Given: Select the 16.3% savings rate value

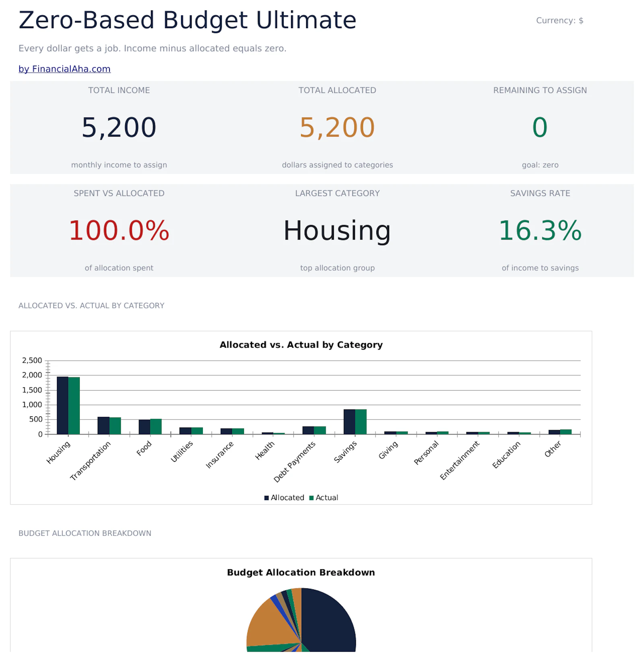Looking at the screenshot, I should pyautogui.click(x=540, y=231).
